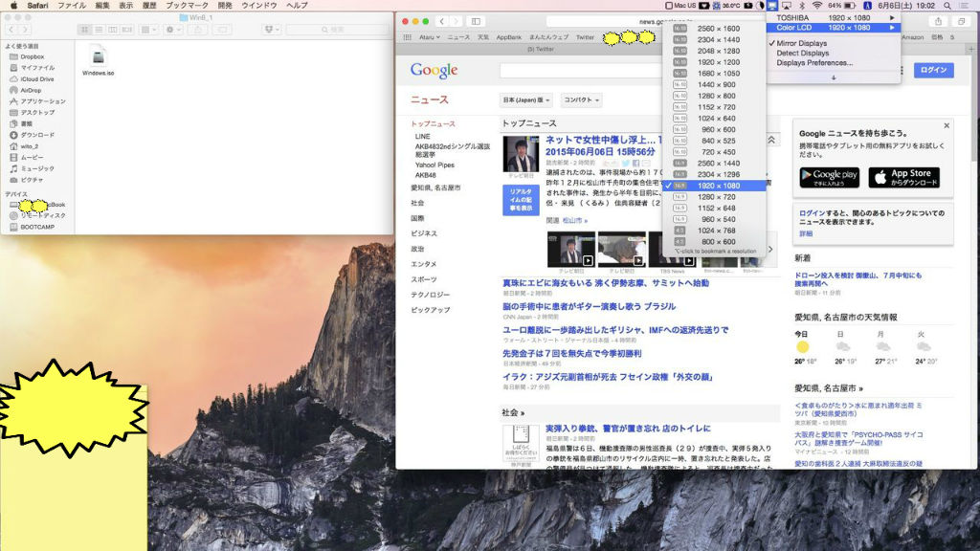Open Windows.iso file icon
The image size is (980, 551).
(x=99, y=56)
